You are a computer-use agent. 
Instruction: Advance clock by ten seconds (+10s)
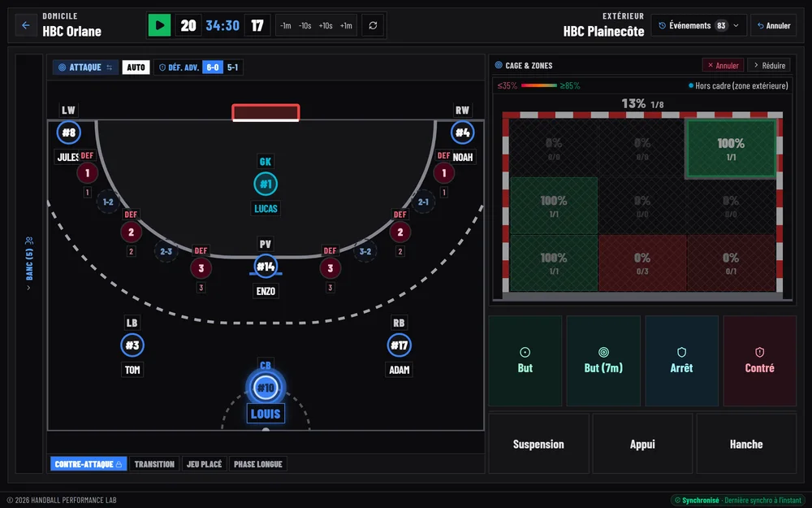coord(326,25)
